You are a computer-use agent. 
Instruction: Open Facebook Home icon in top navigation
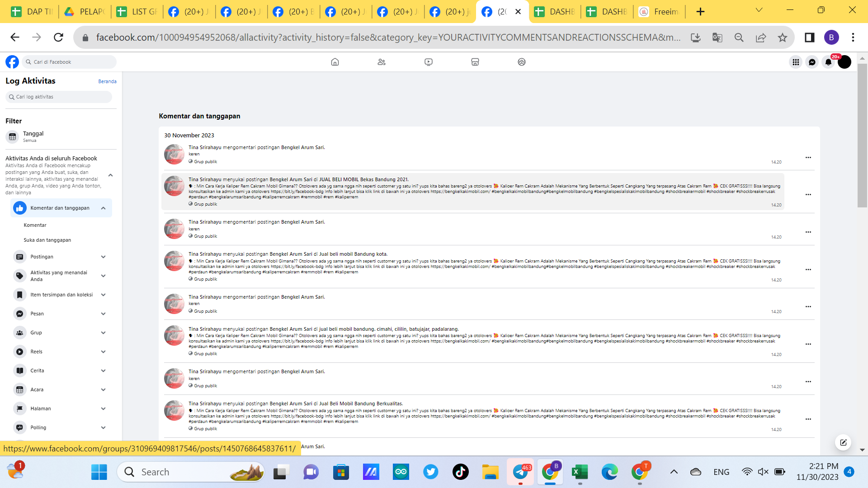click(x=335, y=62)
